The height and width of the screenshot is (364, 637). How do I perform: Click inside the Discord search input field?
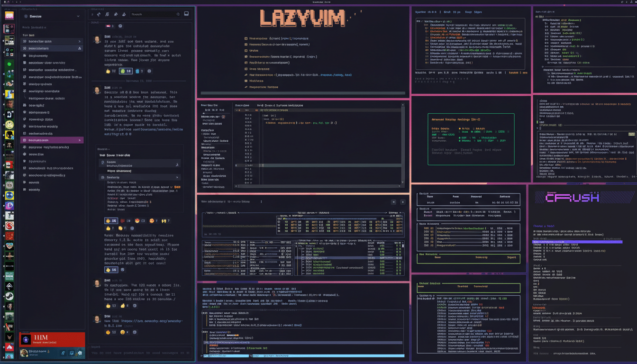tap(152, 14)
